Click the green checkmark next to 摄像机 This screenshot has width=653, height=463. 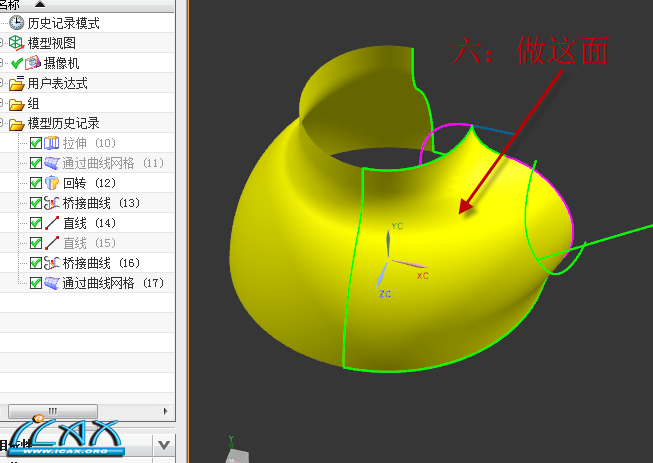pos(17,63)
